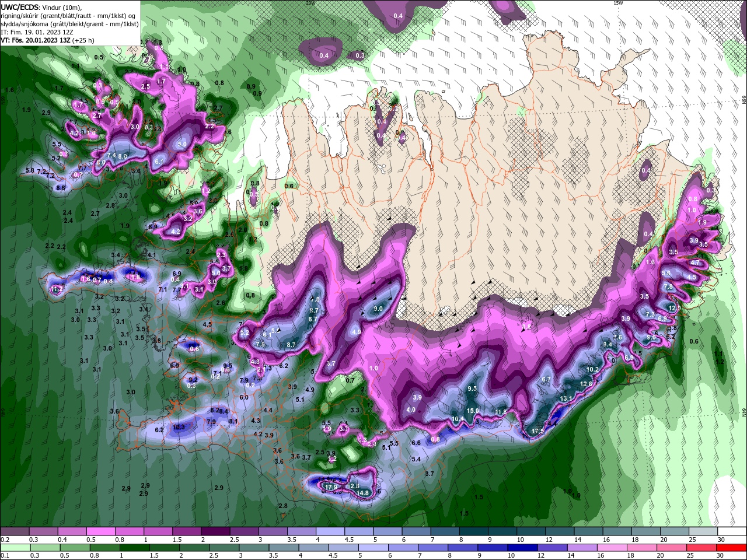Click the '15W' longitude label

(619, 3)
